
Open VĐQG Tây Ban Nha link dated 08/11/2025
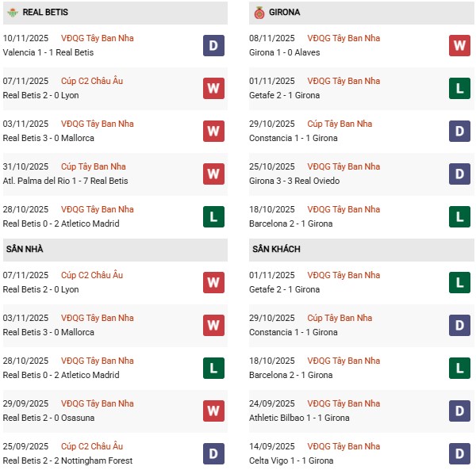coord(344,38)
